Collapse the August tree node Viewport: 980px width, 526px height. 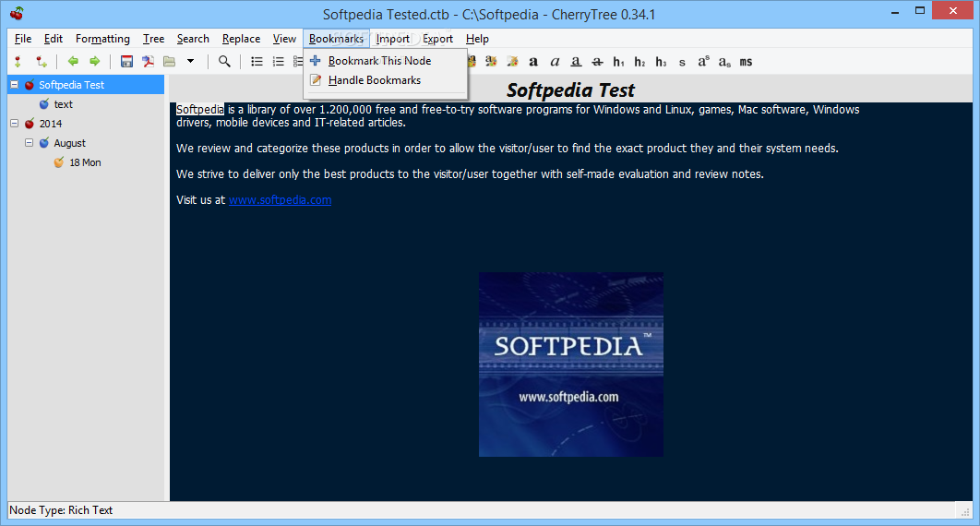[29, 142]
